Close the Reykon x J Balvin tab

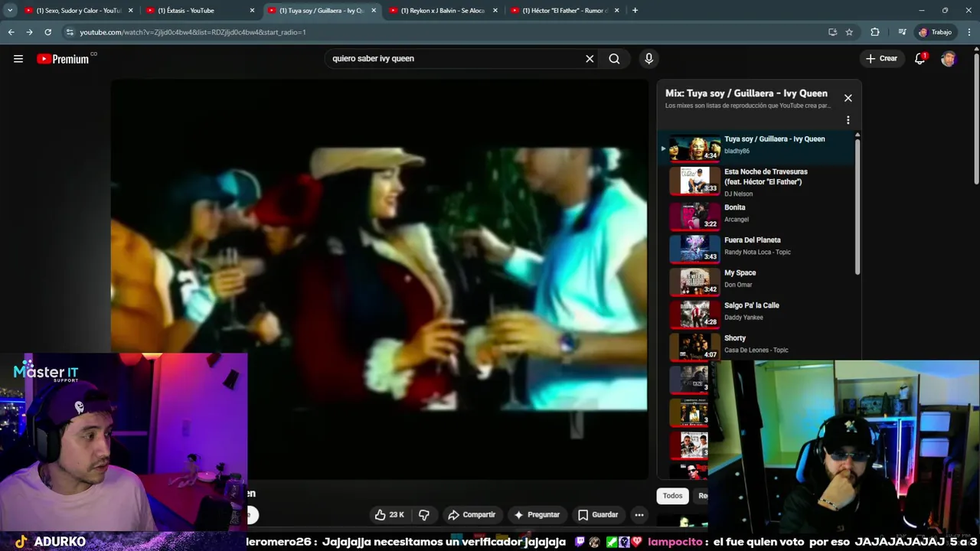tap(495, 11)
